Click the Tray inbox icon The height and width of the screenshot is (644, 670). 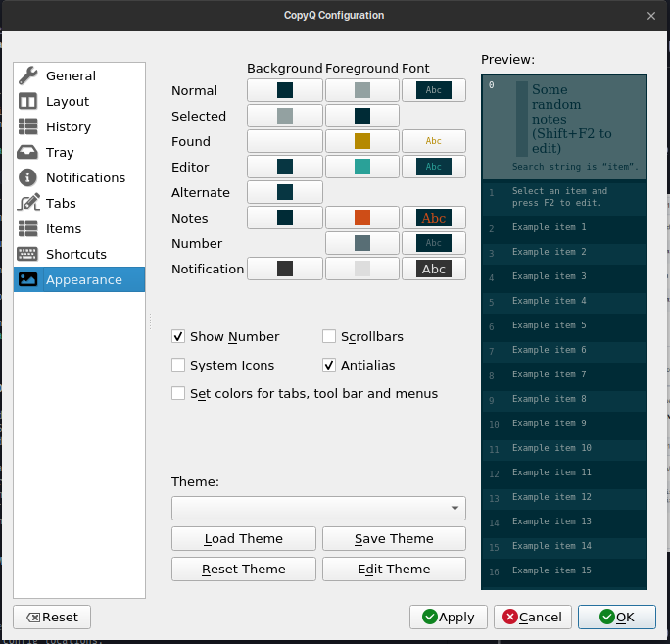[x=27, y=152]
